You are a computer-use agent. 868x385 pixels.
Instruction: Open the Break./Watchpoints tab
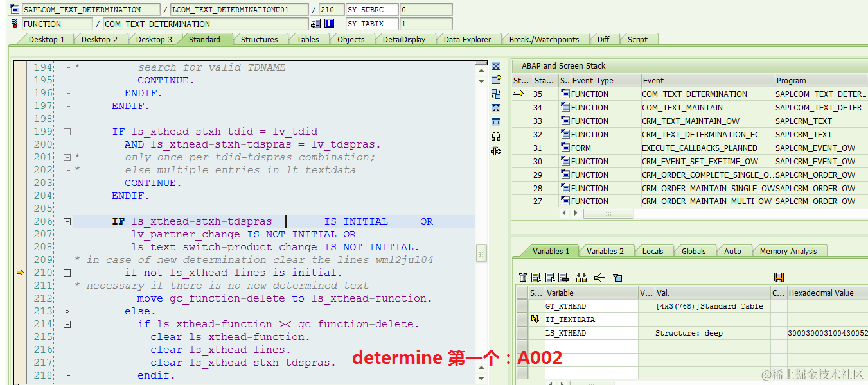pos(544,39)
